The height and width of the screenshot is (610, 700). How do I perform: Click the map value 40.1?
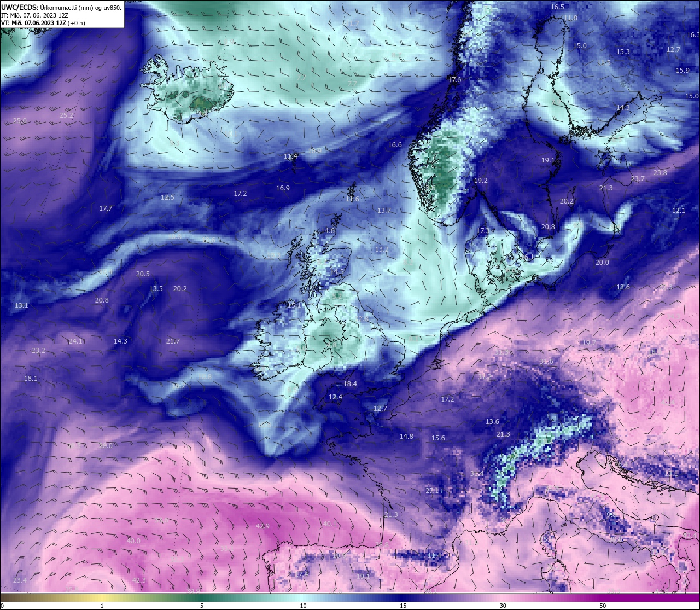330,524
